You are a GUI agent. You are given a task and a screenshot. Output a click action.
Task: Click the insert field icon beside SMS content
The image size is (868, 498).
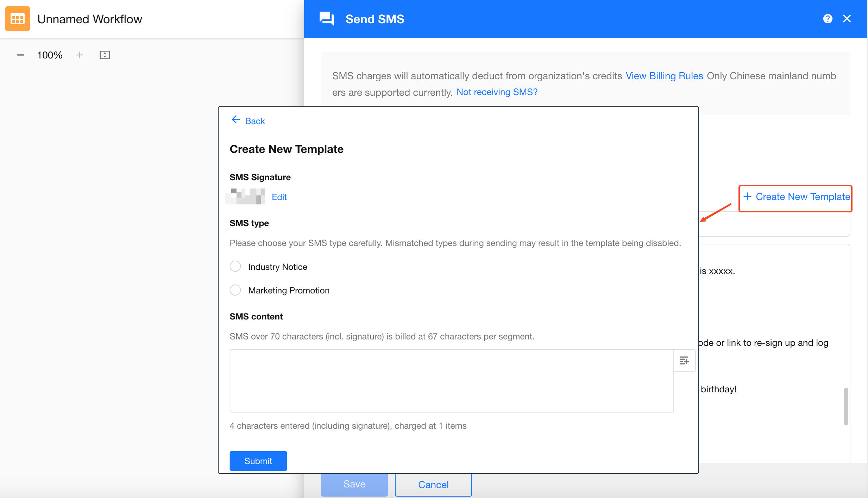tap(684, 360)
